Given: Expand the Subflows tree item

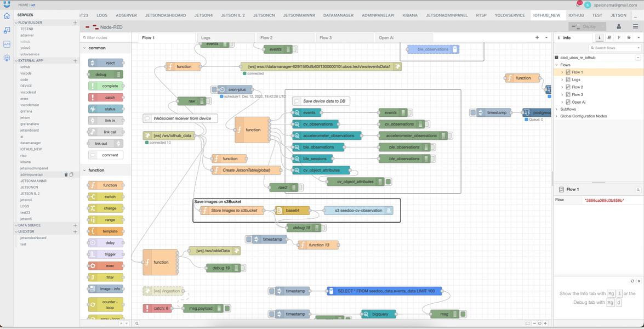Looking at the screenshot, I should coord(557,109).
